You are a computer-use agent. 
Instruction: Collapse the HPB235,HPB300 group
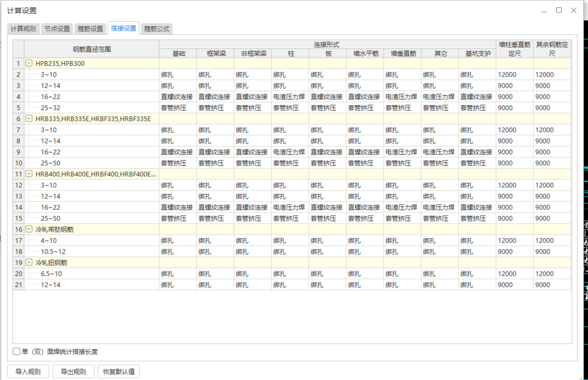click(29, 64)
